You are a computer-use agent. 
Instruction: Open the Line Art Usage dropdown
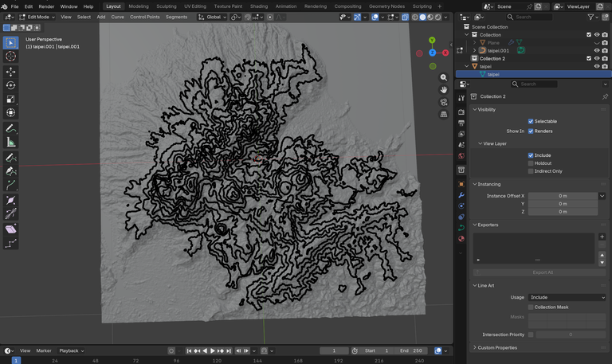[x=567, y=297]
